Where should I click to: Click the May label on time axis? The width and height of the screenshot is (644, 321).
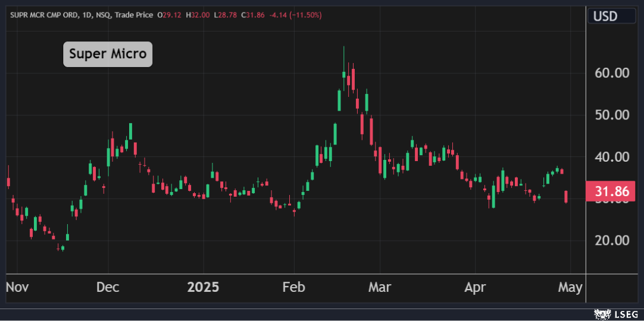(570, 288)
